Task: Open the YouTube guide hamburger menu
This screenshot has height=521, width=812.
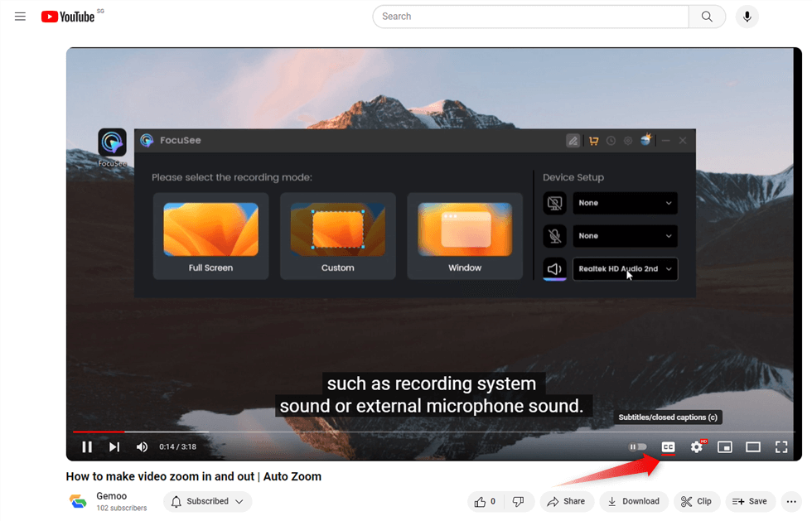Action: tap(20, 17)
